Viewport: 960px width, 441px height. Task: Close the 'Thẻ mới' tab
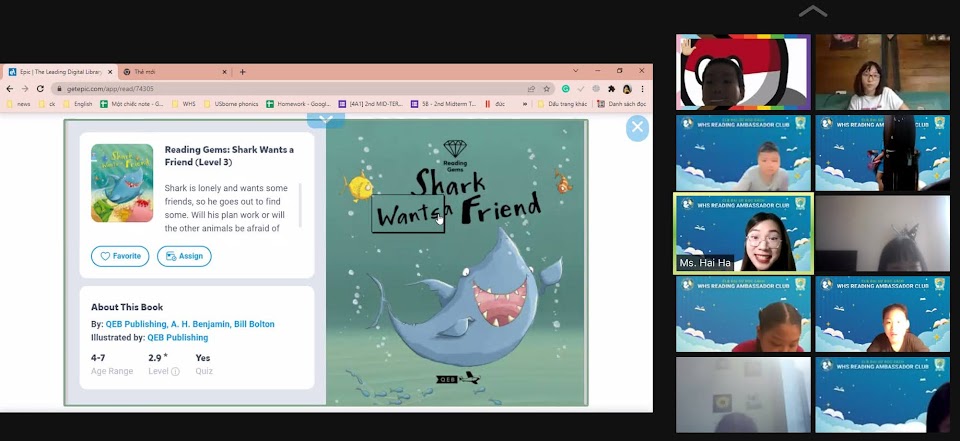pos(224,72)
